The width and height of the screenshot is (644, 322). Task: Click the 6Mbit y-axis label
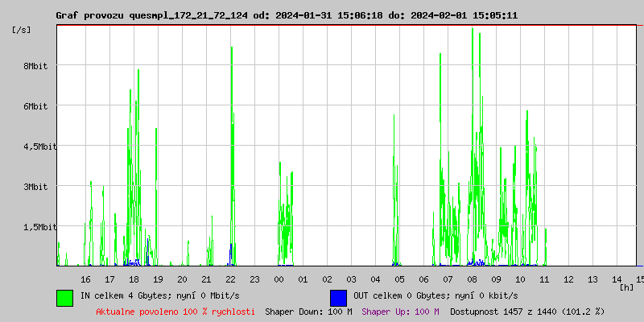(35, 106)
